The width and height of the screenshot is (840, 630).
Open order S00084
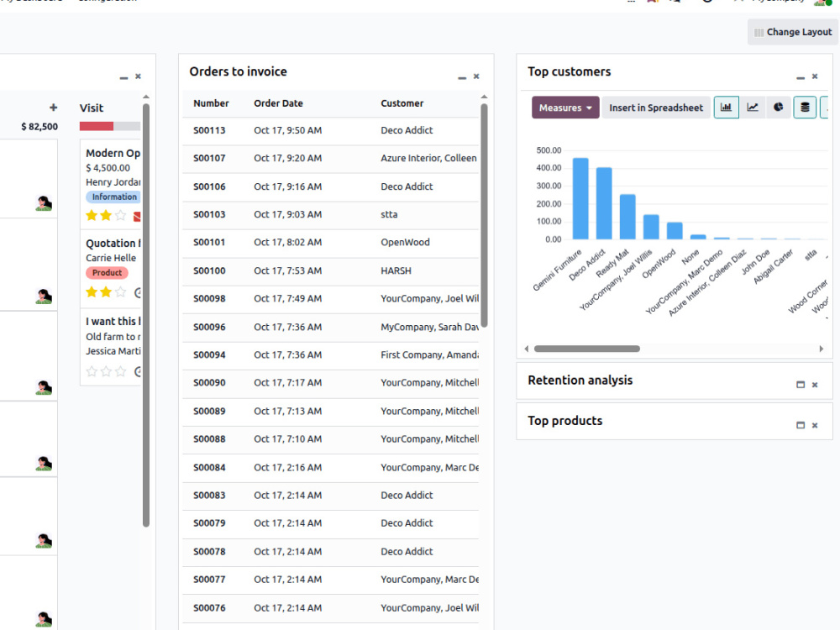click(x=330, y=468)
